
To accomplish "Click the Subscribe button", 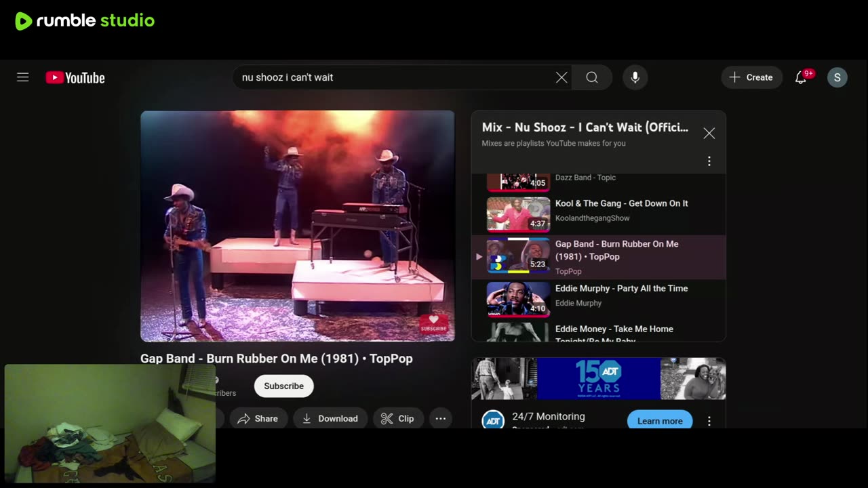I will click(283, 386).
